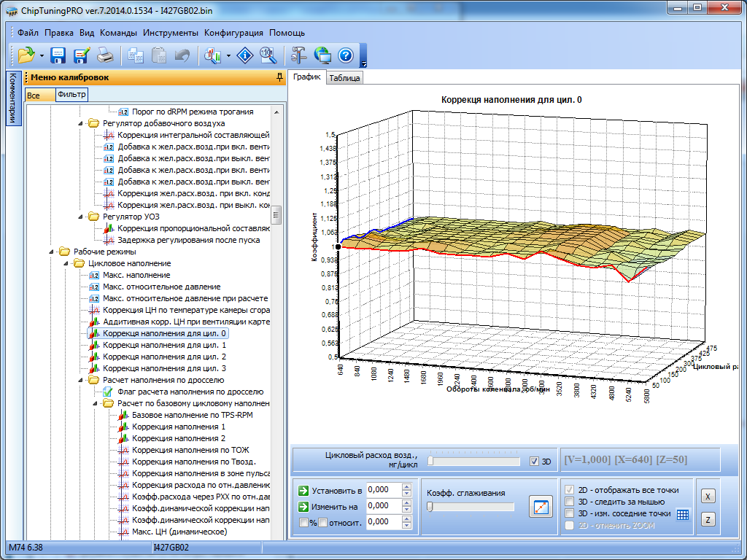Open help with blue question mark icon
This screenshot has height=560, width=747.
click(346, 55)
